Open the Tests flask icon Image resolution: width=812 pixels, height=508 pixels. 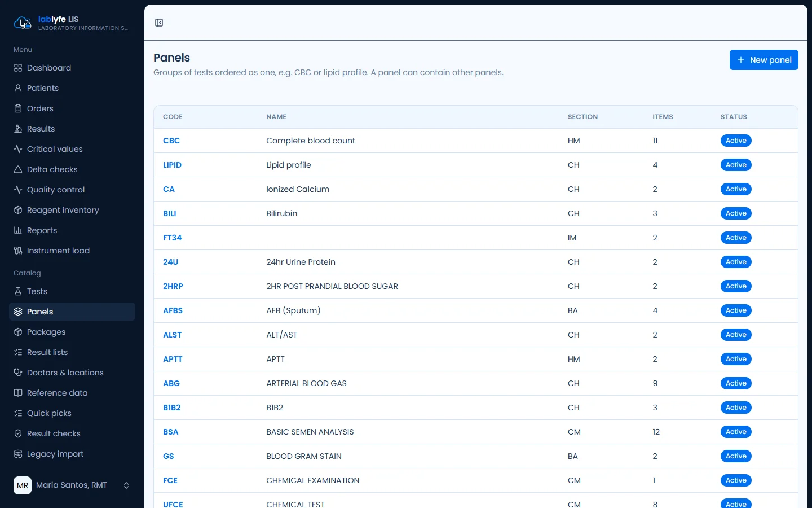[x=18, y=291]
